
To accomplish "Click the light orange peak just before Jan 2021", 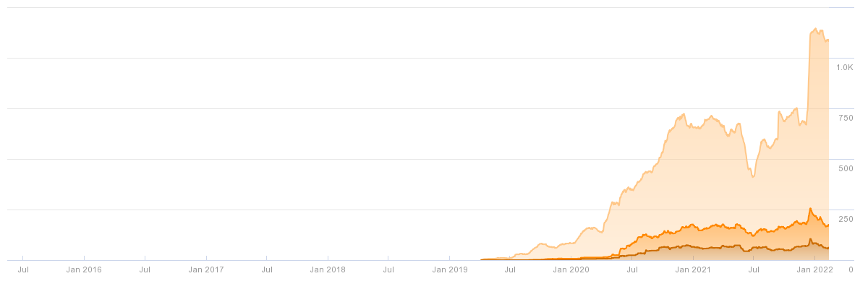I will 684,114.
